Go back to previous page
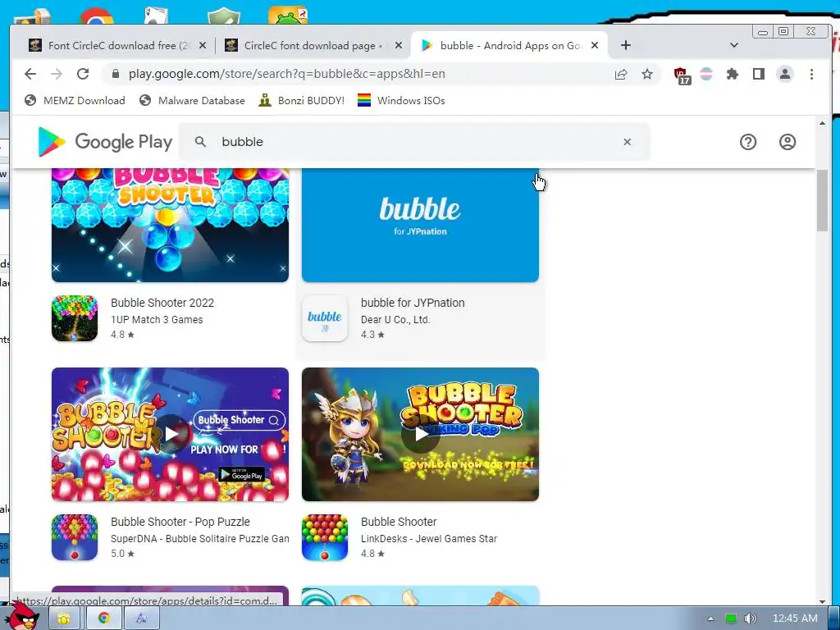This screenshot has height=630, width=840. [x=30, y=74]
